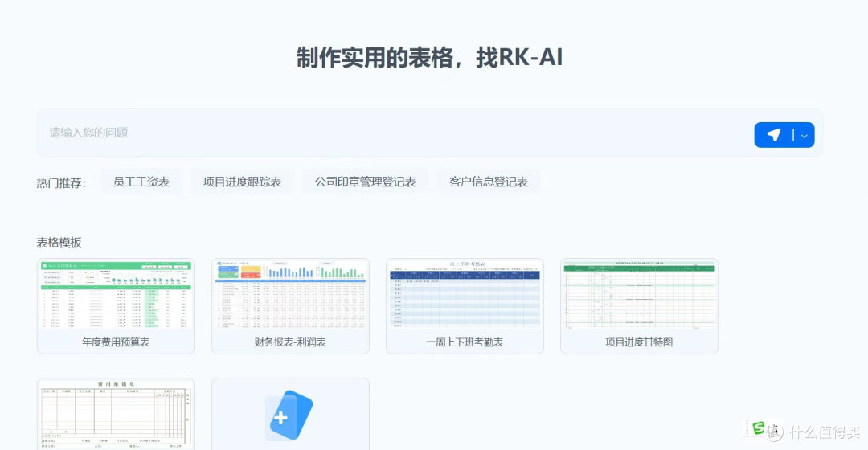Open the 项目进度甘特图 template thumbnail
The width and height of the screenshot is (868, 450).
[640, 295]
